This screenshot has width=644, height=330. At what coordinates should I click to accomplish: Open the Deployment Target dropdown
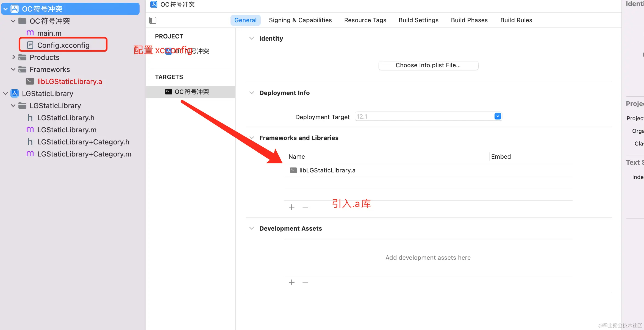pos(498,116)
